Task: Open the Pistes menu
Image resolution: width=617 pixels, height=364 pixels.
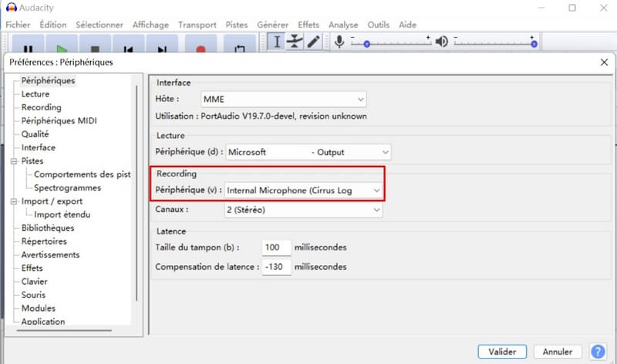Action: coord(237,25)
